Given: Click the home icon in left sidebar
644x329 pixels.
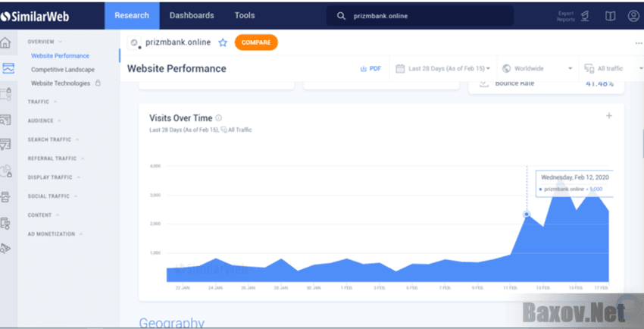Looking at the screenshot, I should coord(7,42).
